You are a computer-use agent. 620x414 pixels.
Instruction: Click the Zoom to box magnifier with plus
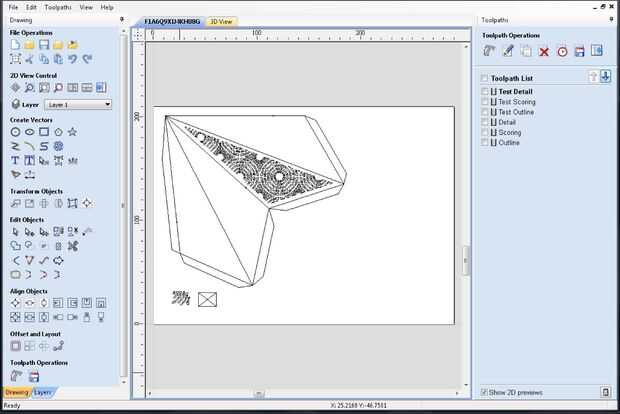[30, 88]
